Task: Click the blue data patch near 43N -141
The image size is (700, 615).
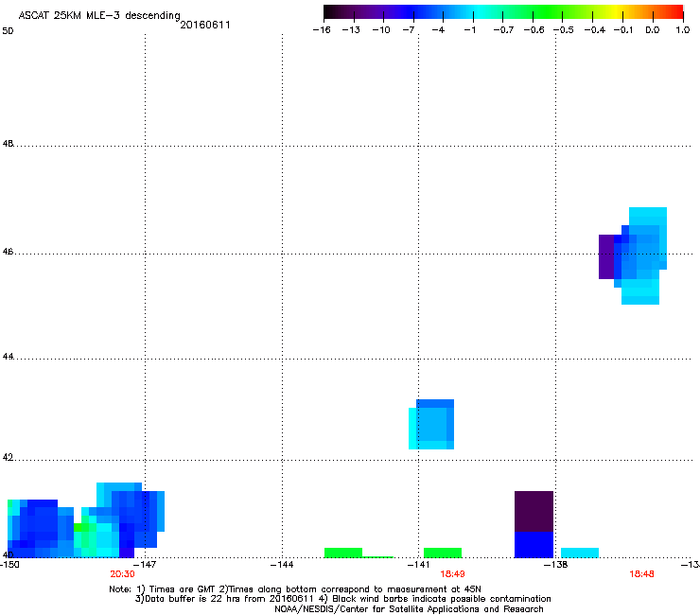Action: [431, 424]
